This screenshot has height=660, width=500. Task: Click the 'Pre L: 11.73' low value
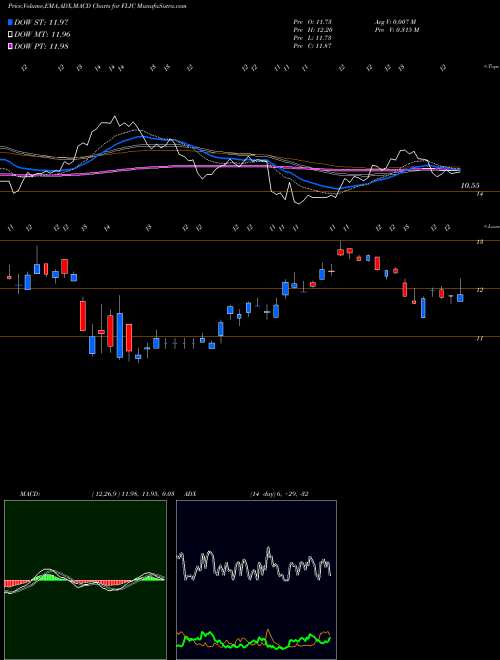pyautogui.click(x=313, y=38)
